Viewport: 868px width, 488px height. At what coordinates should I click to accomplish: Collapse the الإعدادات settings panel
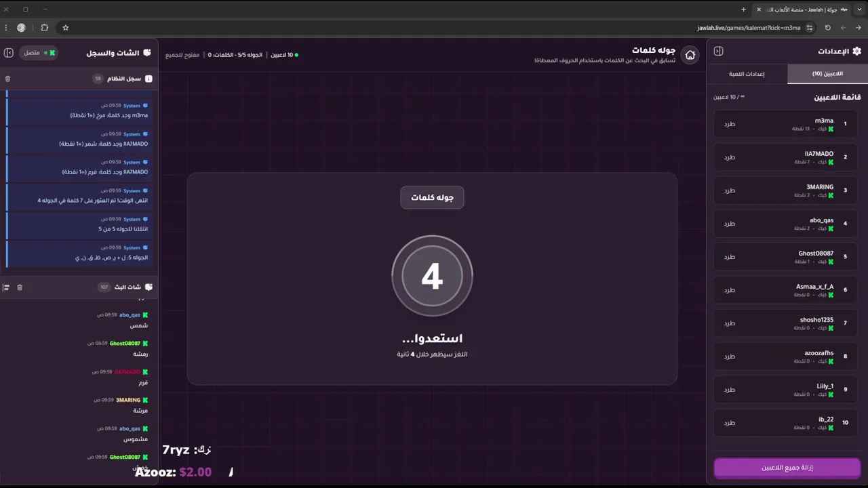(719, 52)
